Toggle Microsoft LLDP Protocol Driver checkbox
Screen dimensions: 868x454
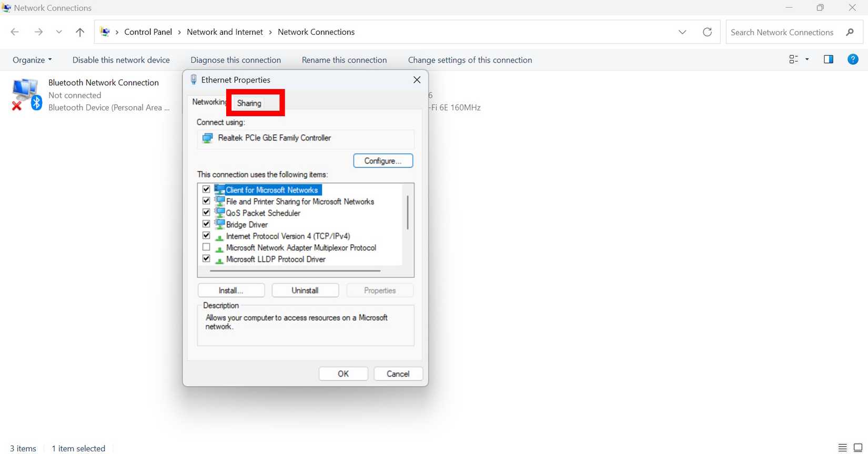coord(206,259)
